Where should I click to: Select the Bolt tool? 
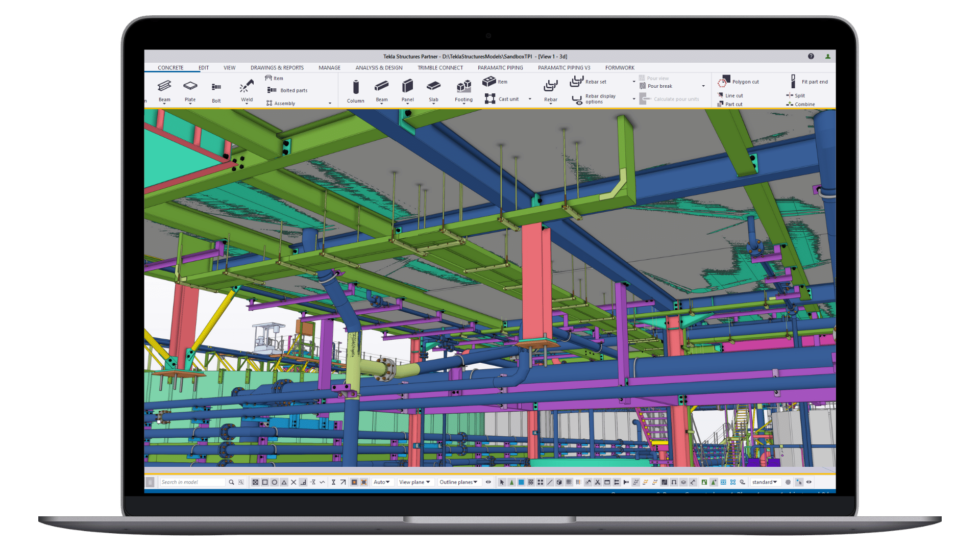pyautogui.click(x=216, y=88)
